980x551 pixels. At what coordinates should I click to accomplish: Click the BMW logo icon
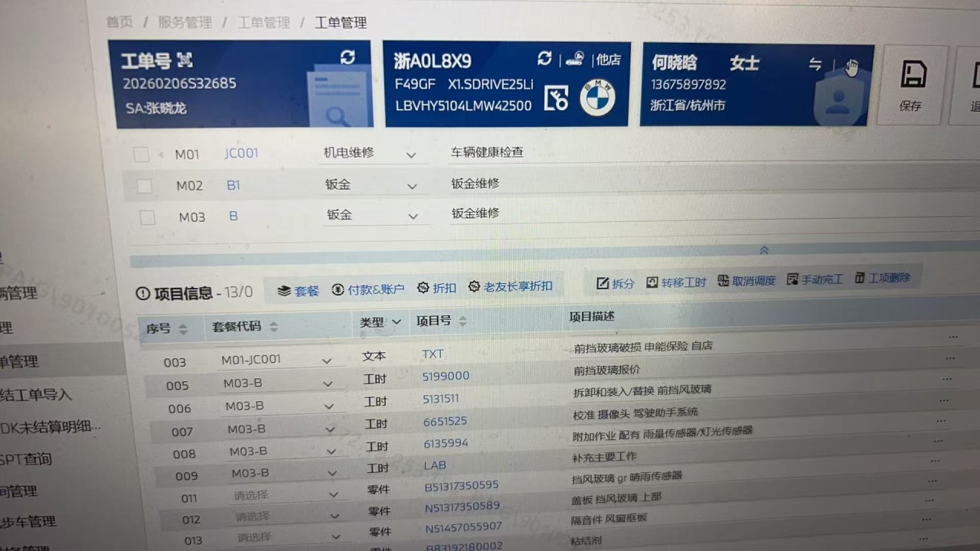[x=597, y=98]
